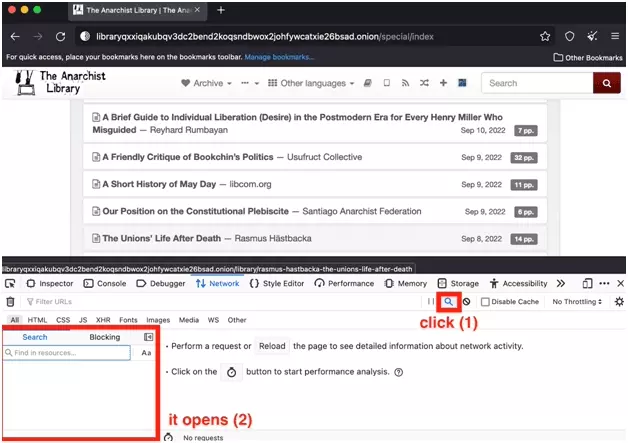Pause or resume network recording

[x=431, y=301]
